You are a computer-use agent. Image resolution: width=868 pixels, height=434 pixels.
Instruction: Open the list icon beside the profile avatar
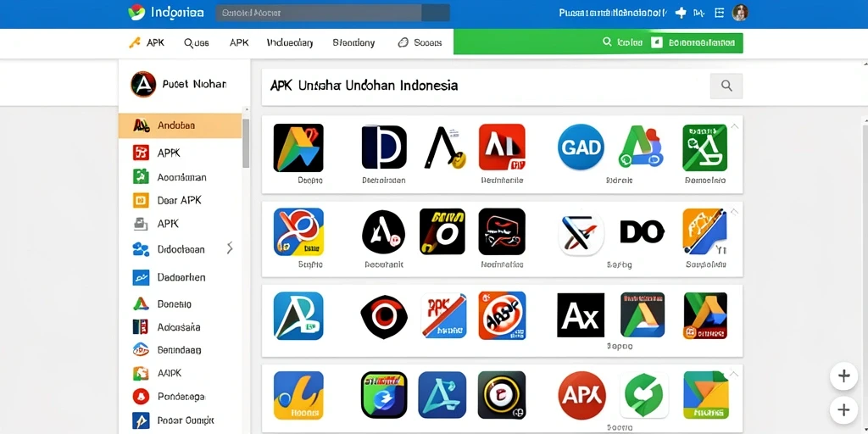pos(719,13)
